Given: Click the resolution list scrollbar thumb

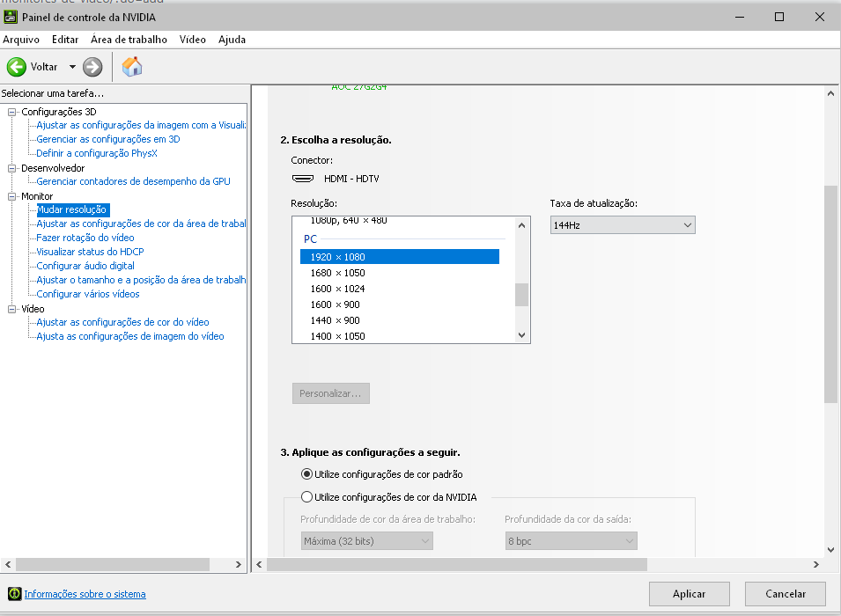Looking at the screenshot, I should [522, 294].
